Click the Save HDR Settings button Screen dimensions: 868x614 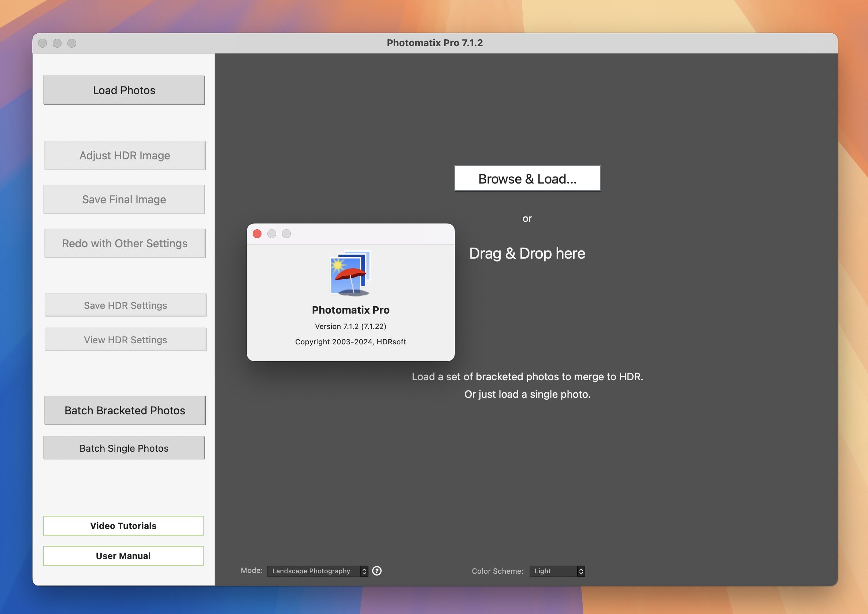click(125, 305)
